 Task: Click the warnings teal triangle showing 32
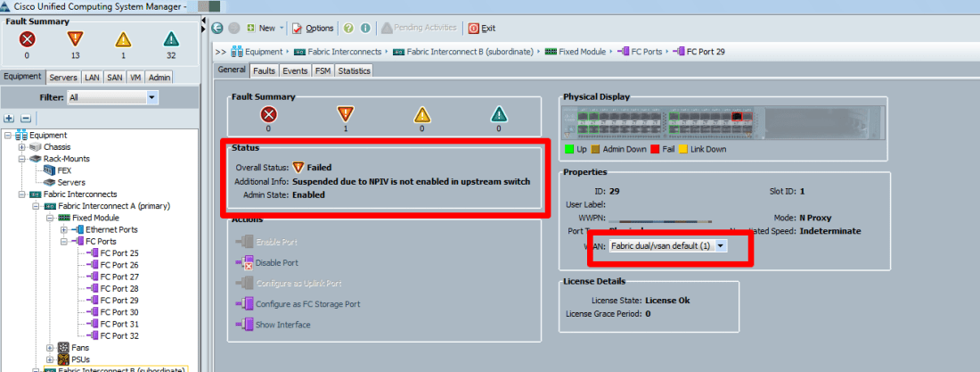coord(171,39)
